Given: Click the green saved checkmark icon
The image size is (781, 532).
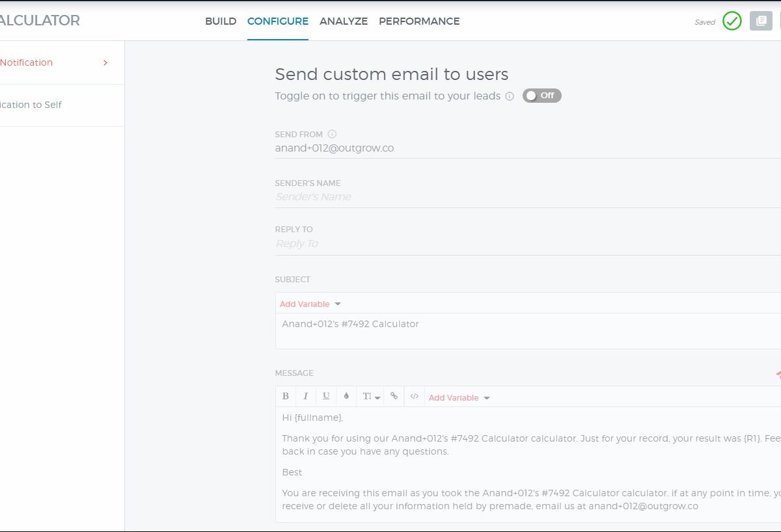Looking at the screenshot, I should [x=732, y=21].
